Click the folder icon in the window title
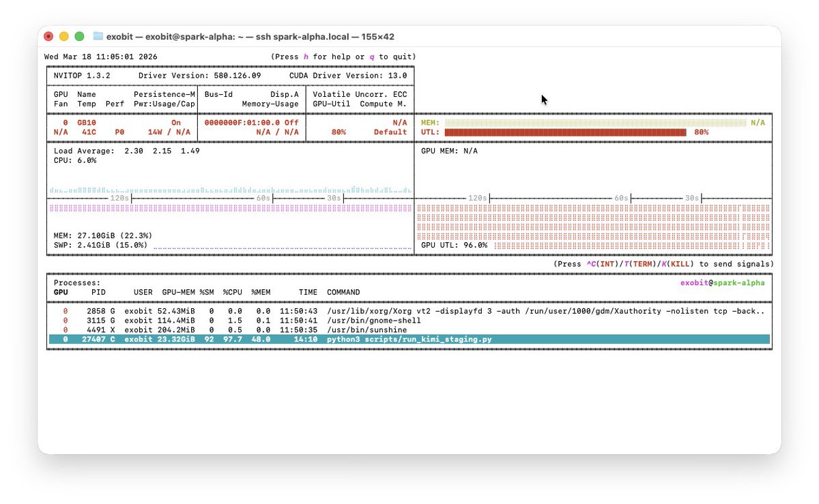This screenshot has height=504, width=819. pos(98,36)
